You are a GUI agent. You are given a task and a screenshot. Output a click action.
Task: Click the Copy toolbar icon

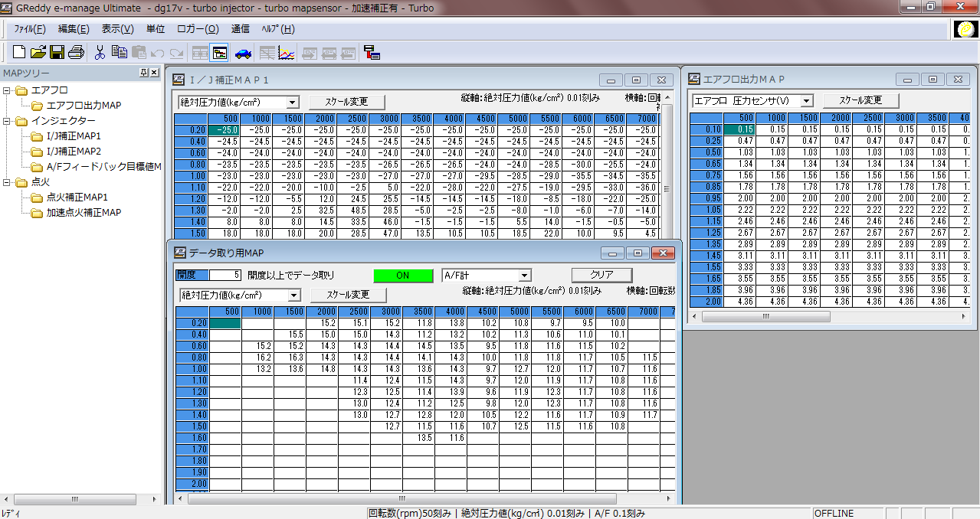[120, 53]
